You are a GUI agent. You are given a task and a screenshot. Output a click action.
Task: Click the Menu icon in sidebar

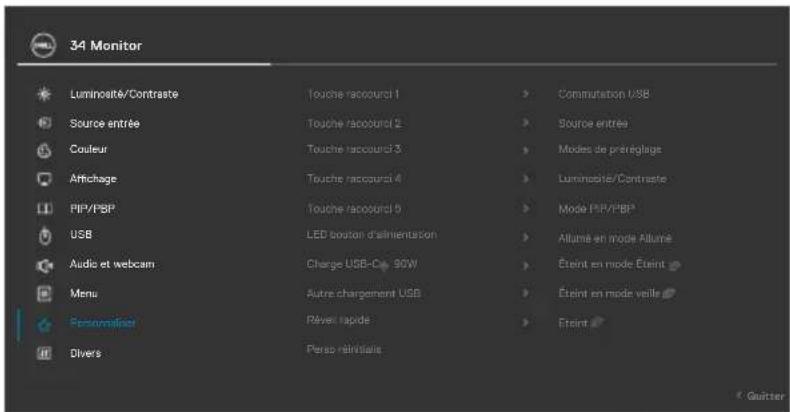point(44,294)
